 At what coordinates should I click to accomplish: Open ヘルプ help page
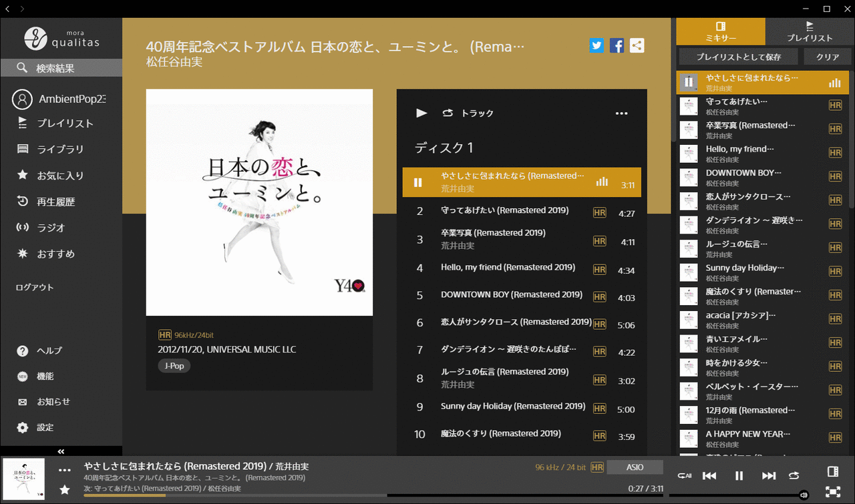40,350
